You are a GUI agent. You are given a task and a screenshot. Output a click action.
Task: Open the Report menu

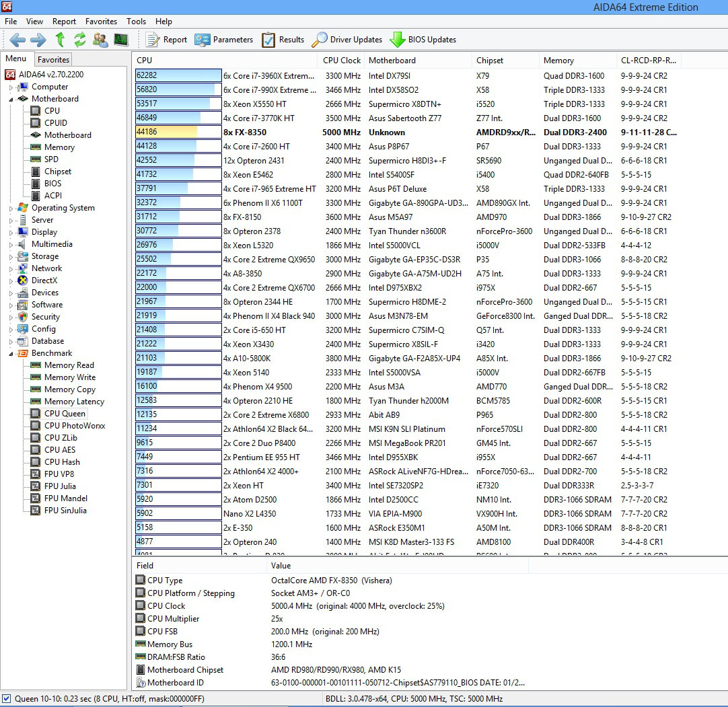tap(64, 22)
